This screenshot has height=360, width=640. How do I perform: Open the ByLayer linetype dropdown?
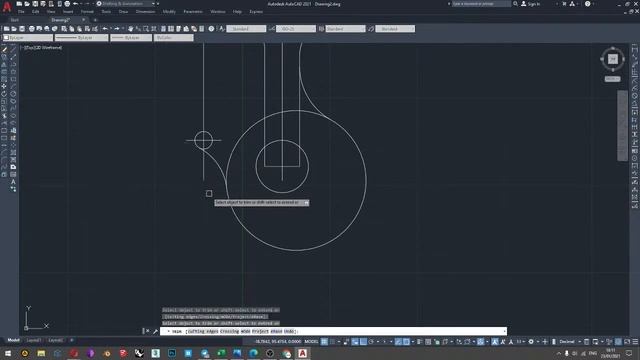point(82,38)
